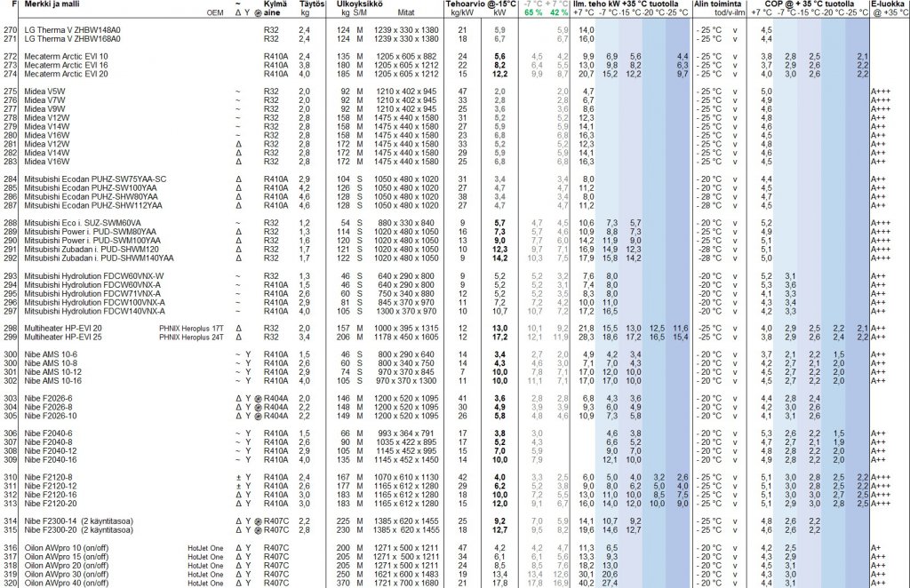Select 'Mitsubishi Eco i. SUZ-SWM60VA' cell

click(x=83, y=223)
